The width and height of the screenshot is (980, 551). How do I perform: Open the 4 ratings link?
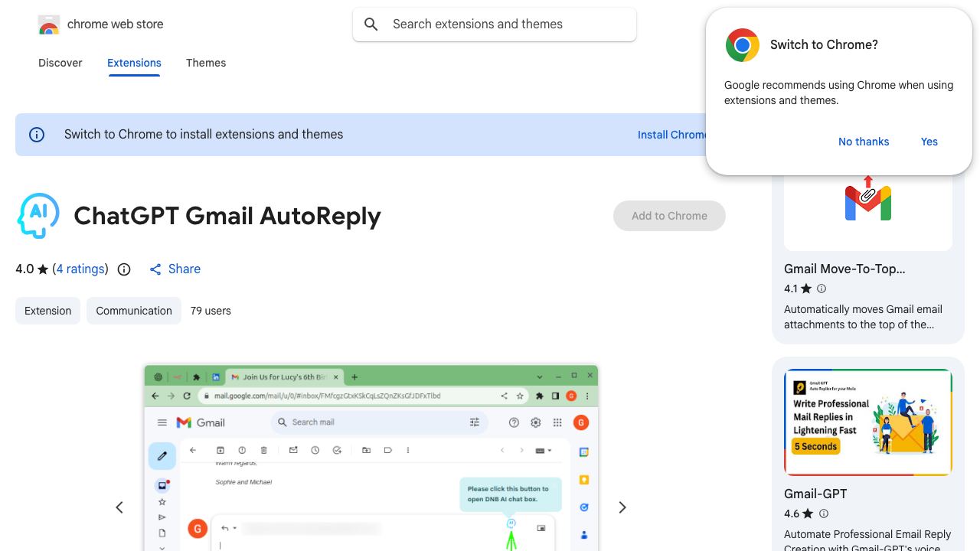80,269
